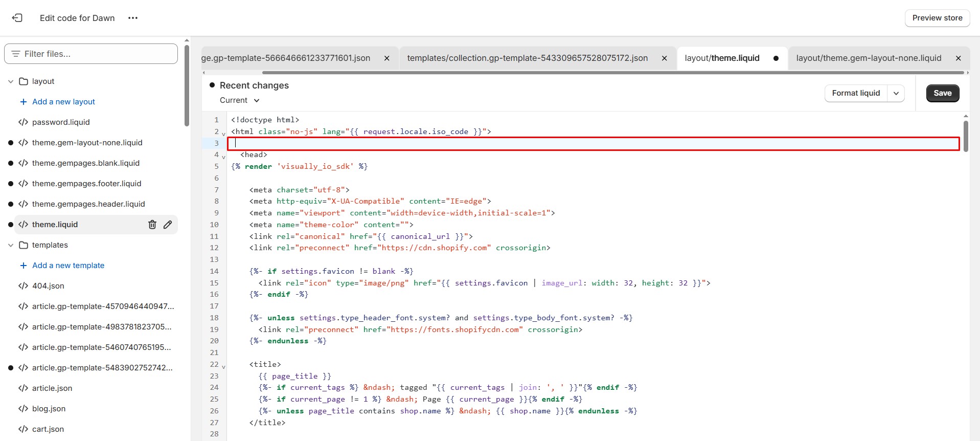Click the password.liquid code file icon

pos(23,122)
